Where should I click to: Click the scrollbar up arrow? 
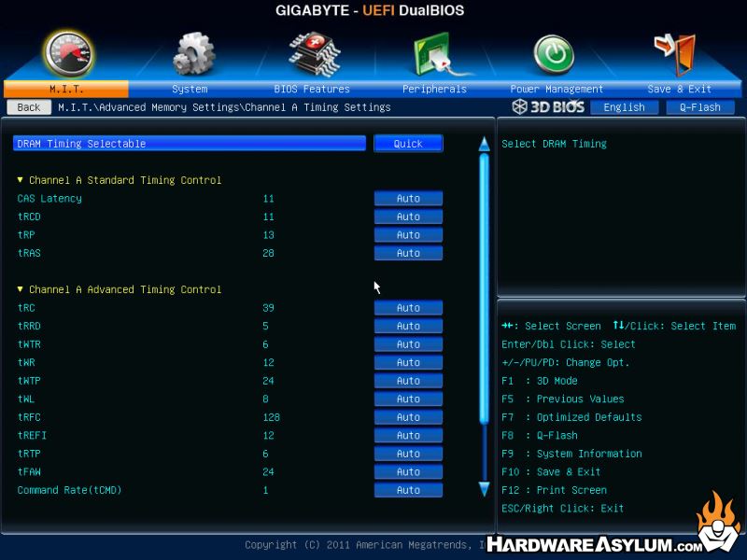pos(484,144)
